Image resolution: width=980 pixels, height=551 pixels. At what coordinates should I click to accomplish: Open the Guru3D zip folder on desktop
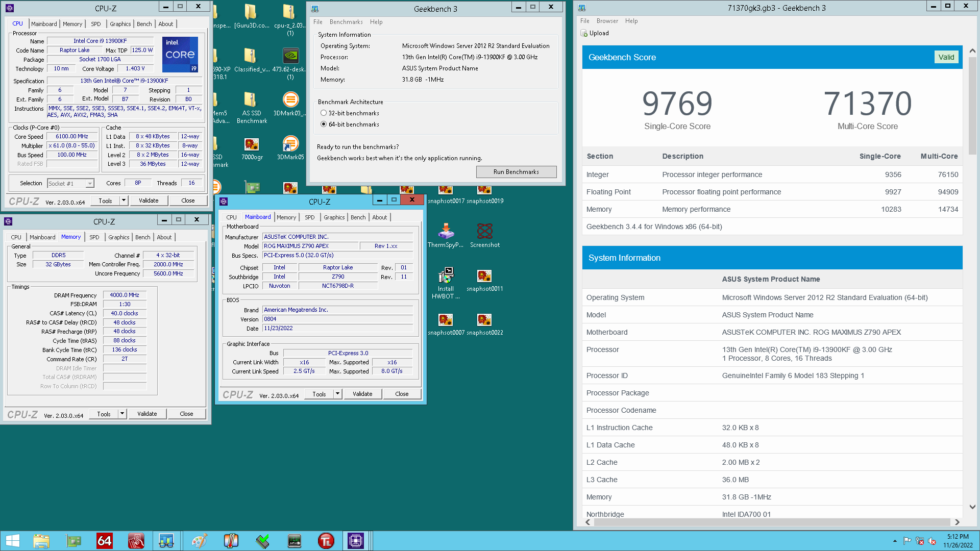(x=251, y=16)
